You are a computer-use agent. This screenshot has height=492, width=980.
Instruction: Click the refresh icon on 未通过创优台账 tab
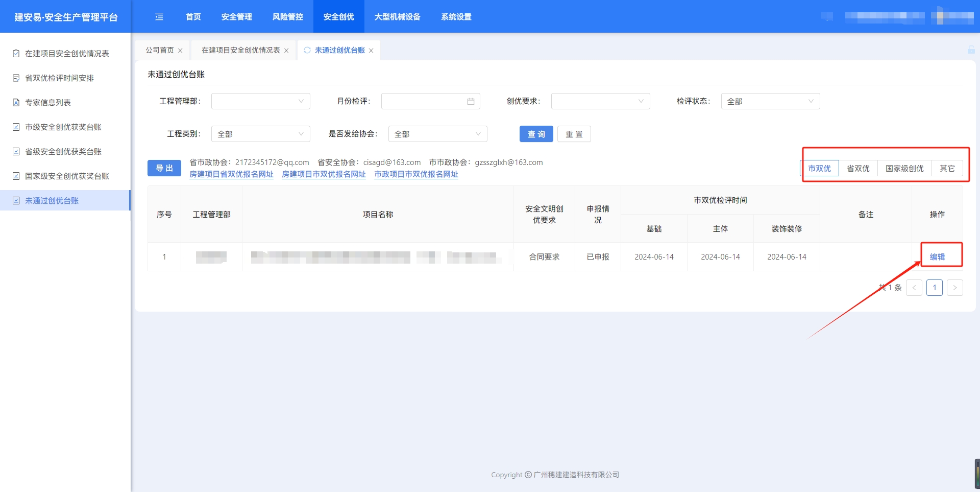point(307,50)
